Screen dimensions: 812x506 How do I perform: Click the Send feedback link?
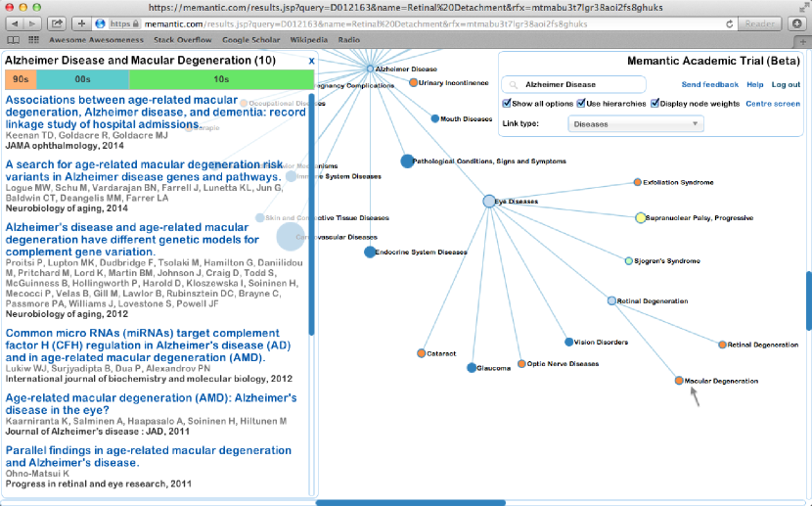tap(709, 84)
